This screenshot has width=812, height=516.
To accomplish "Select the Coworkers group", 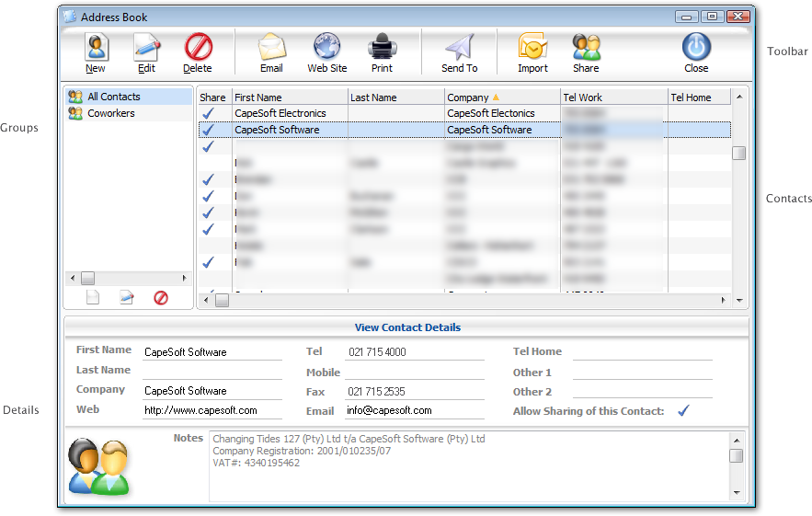I will (110, 113).
